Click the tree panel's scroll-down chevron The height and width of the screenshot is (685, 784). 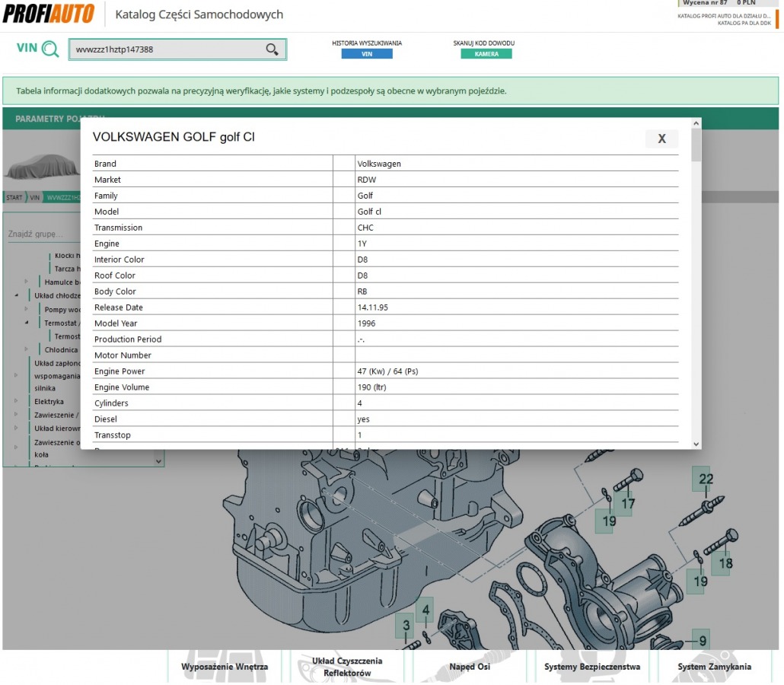point(158,461)
